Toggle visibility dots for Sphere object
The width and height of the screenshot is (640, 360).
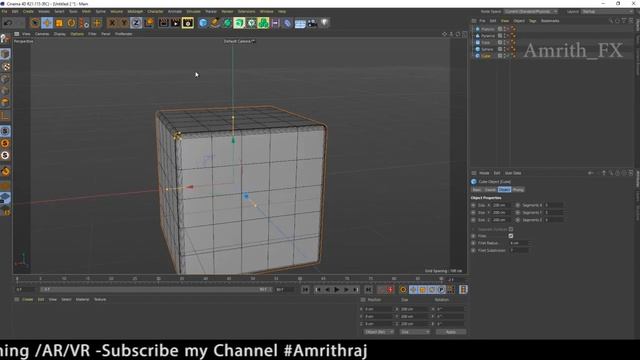[x=505, y=49]
